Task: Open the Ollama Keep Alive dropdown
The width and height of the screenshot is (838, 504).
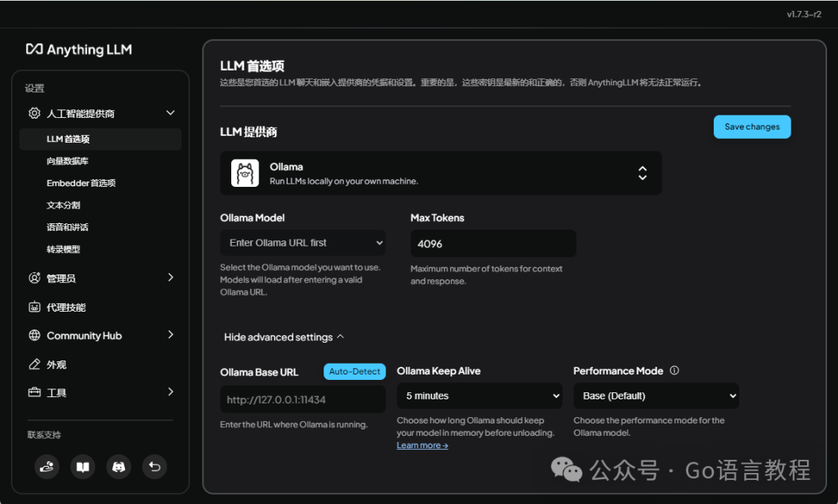Action: click(480, 396)
